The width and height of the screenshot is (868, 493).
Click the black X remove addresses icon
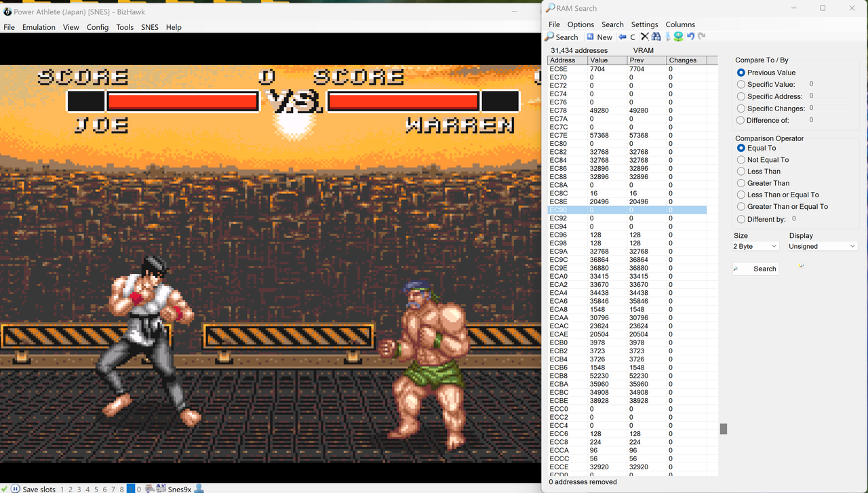click(x=645, y=37)
